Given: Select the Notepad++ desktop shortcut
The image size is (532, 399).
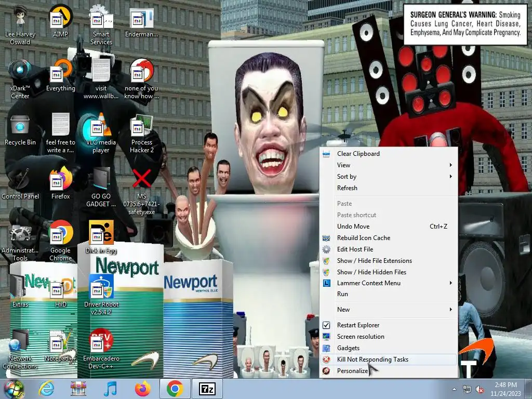Looking at the screenshot, I should [x=60, y=345].
